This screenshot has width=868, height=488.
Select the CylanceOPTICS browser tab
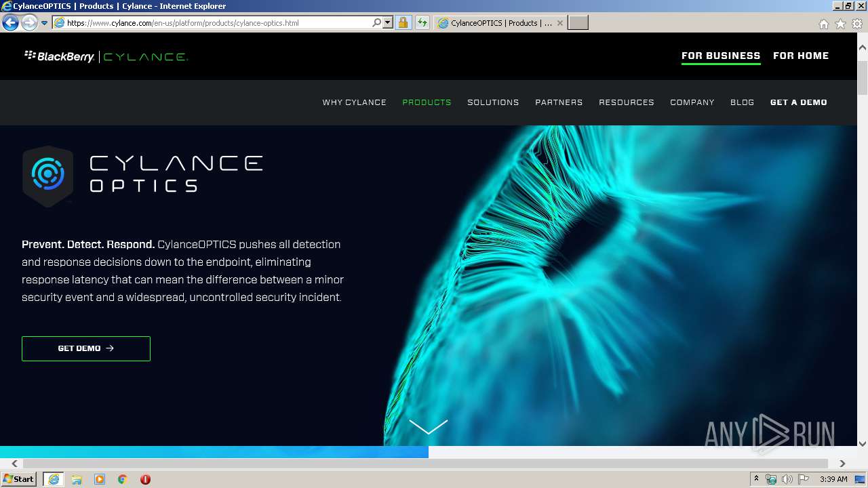point(500,22)
